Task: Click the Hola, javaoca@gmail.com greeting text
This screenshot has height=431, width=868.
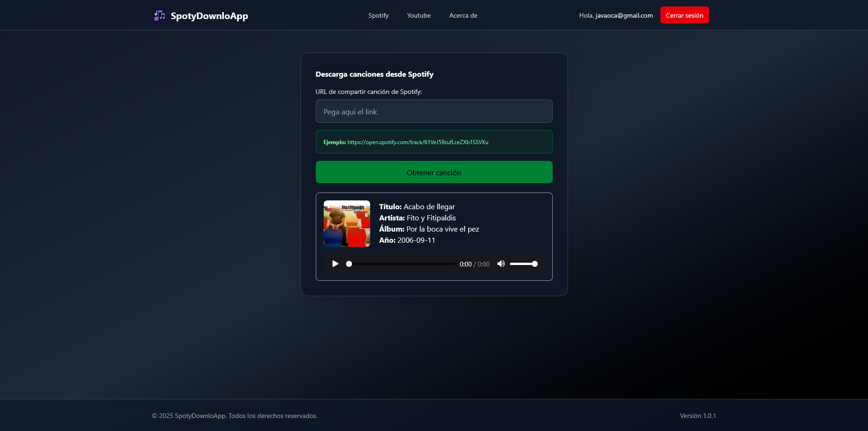Action: click(616, 15)
